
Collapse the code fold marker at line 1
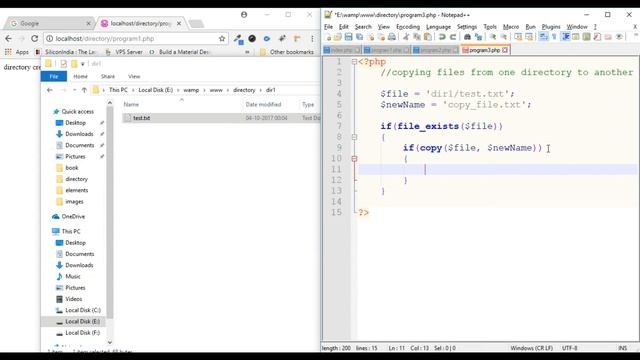coord(354,62)
